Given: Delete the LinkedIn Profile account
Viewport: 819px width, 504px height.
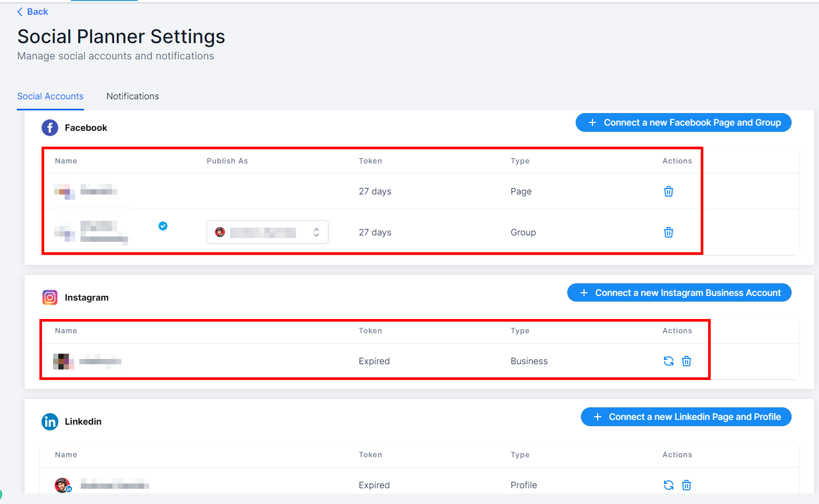Looking at the screenshot, I should click(686, 485).
